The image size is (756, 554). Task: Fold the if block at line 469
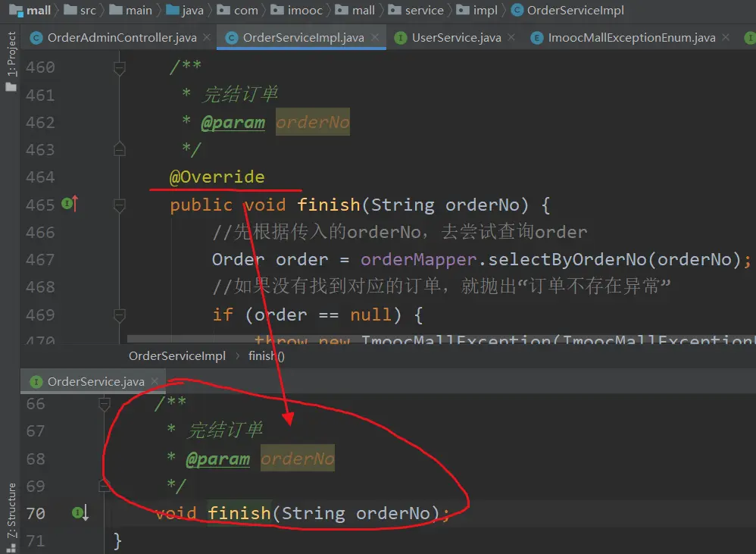[x=119, y=315]
